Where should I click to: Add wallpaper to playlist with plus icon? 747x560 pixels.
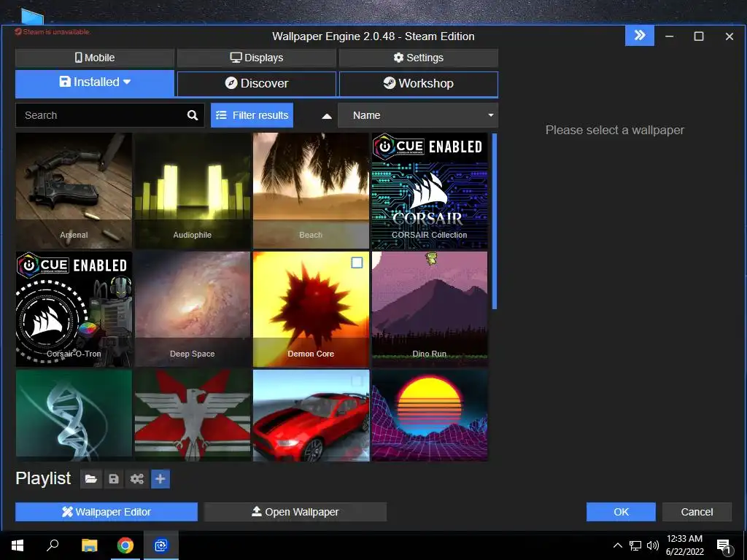pos(160,479)
